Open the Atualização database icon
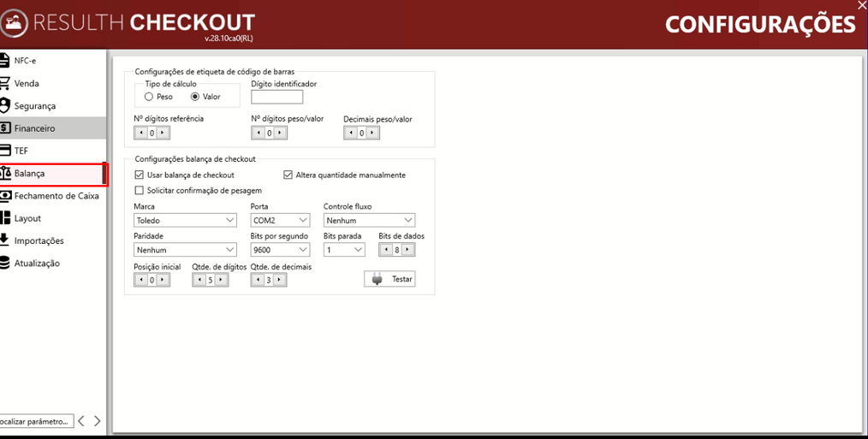This screenshot has width=868, height=439. point(4,263)
